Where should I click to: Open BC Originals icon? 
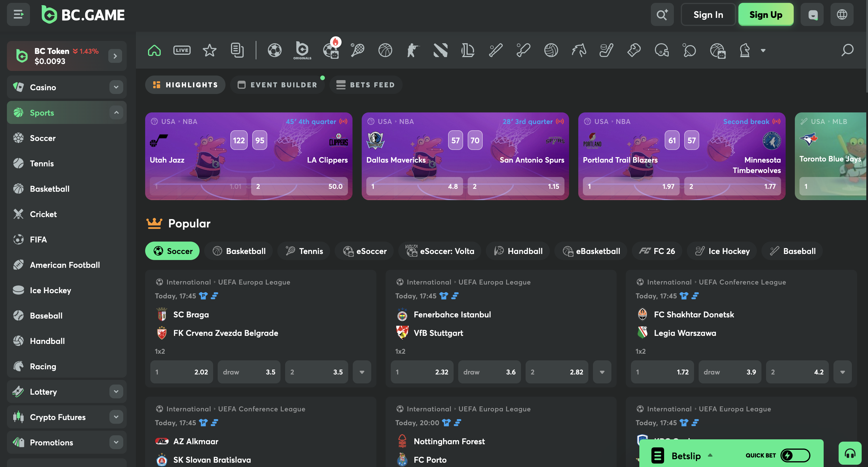pos(302,50)
